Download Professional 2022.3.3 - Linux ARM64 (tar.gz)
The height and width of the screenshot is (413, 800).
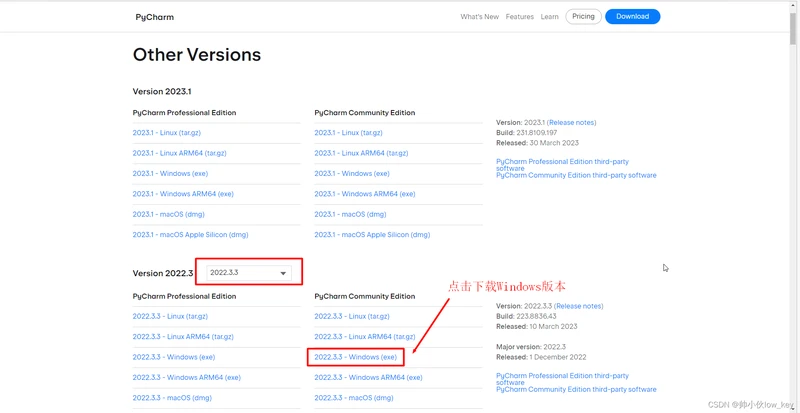183,337
